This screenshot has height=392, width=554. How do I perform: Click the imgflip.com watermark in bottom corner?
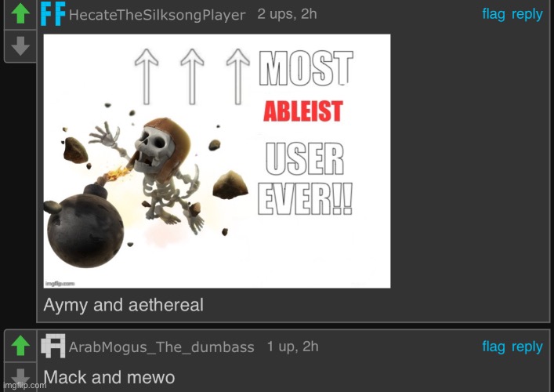[x=24, y=385]
